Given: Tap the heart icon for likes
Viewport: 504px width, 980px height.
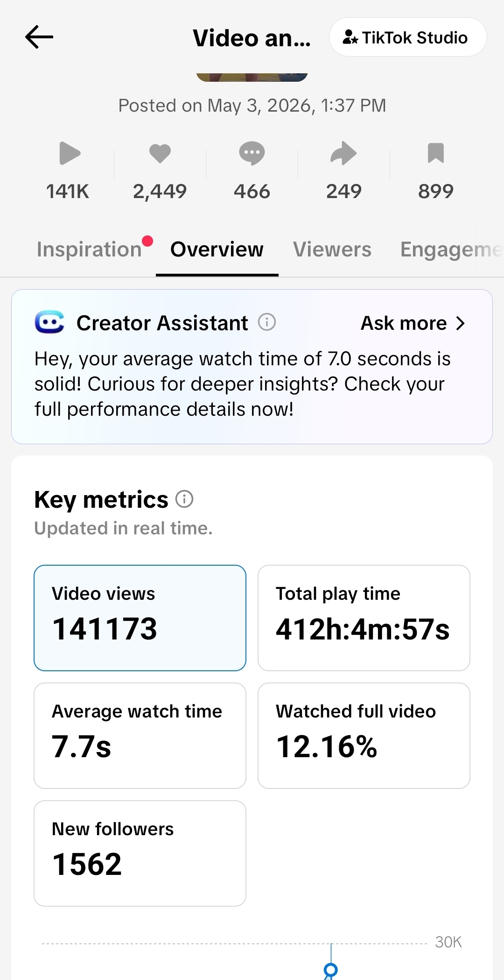Looking at the screenshot, I should (160, 153).
